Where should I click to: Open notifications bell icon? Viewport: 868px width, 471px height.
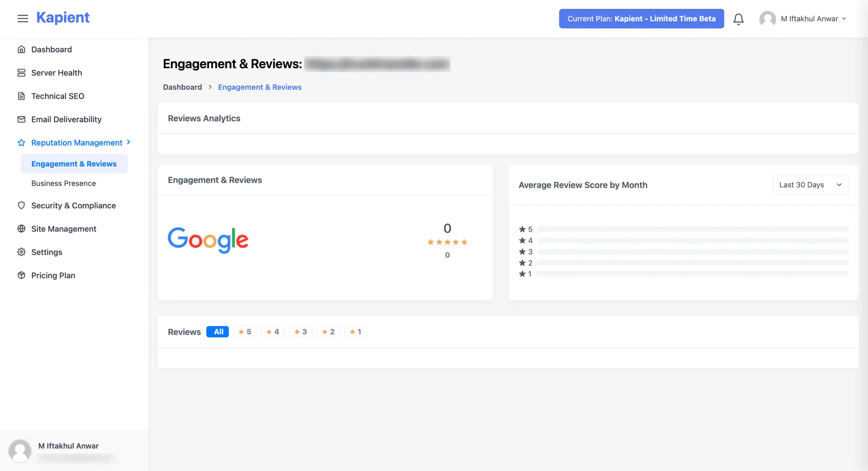[x=738, y=19]
